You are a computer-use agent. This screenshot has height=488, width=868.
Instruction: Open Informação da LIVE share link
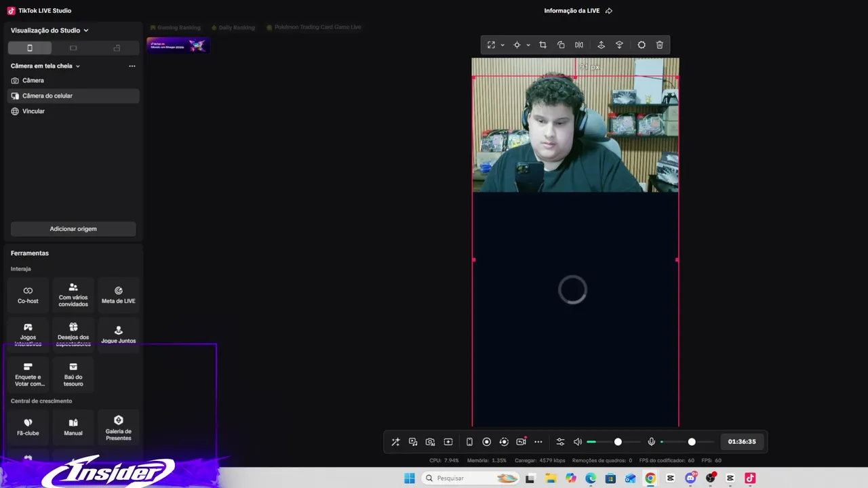point(578,11)
